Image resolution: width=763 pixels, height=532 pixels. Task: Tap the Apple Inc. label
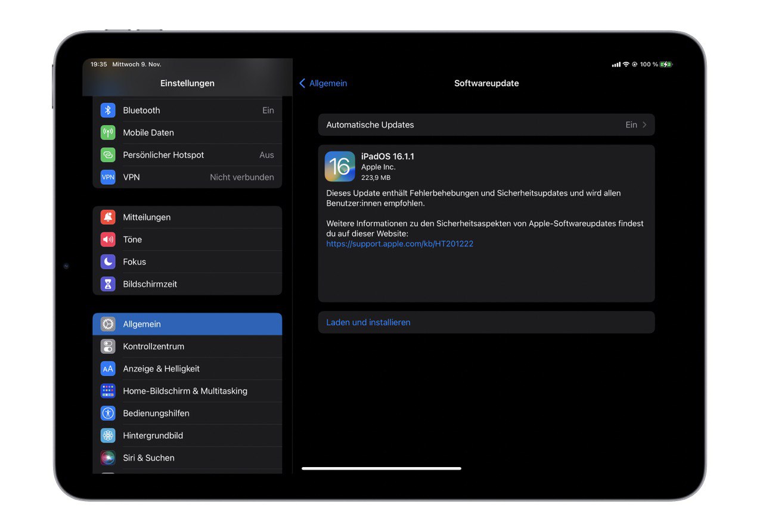click(x=379, y=167)
